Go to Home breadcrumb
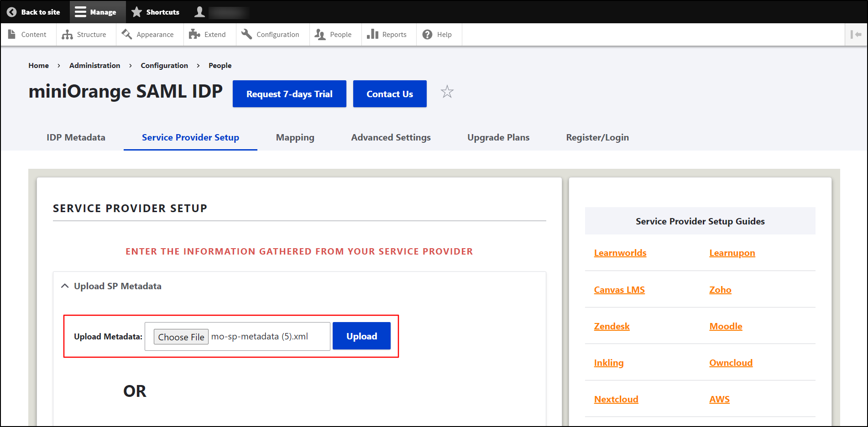Viewport: 868px width, 427px height. pyautogui.click(x=38, y=65)
